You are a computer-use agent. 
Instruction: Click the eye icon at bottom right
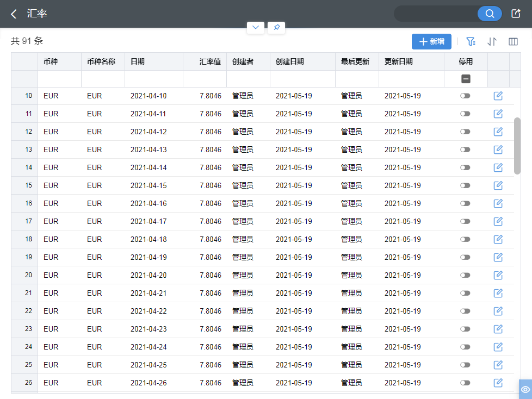click(525, 389)
